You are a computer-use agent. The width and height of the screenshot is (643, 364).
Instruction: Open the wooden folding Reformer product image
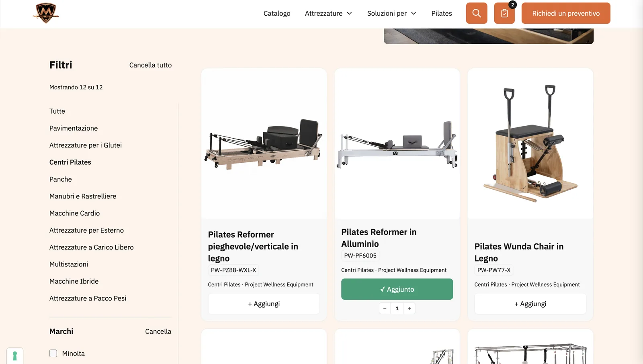pyautogui.click(x=264, y=144)
